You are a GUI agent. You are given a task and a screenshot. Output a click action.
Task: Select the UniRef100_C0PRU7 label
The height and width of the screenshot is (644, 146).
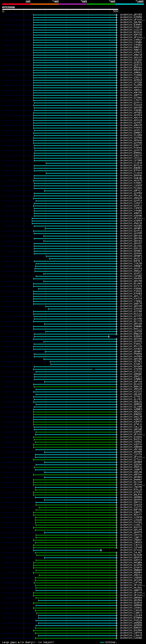(131, 40)
